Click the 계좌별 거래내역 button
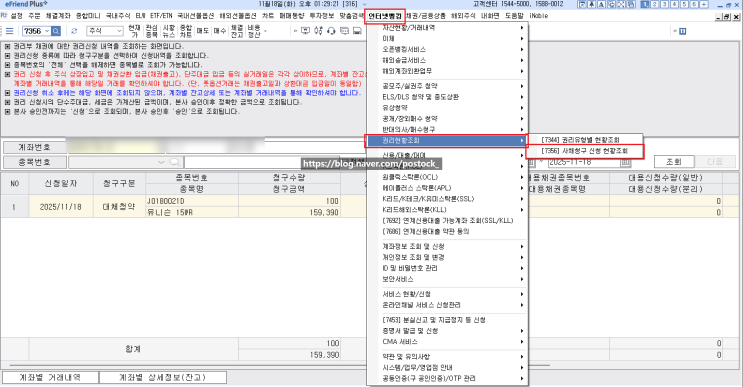This screenshot has height=387, width=743. [50, 378]
